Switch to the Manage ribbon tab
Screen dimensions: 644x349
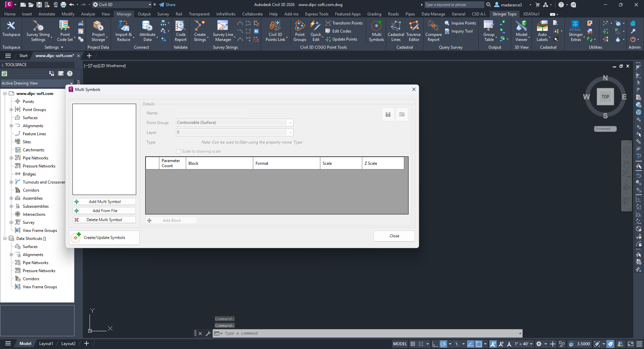tap(124, 14)
